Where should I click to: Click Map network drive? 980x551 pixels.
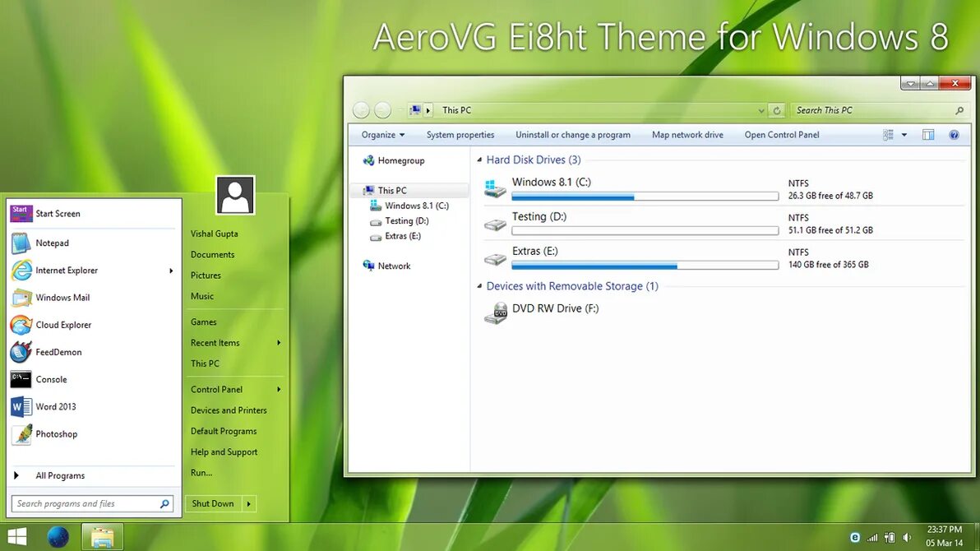(x=687, y=135)
